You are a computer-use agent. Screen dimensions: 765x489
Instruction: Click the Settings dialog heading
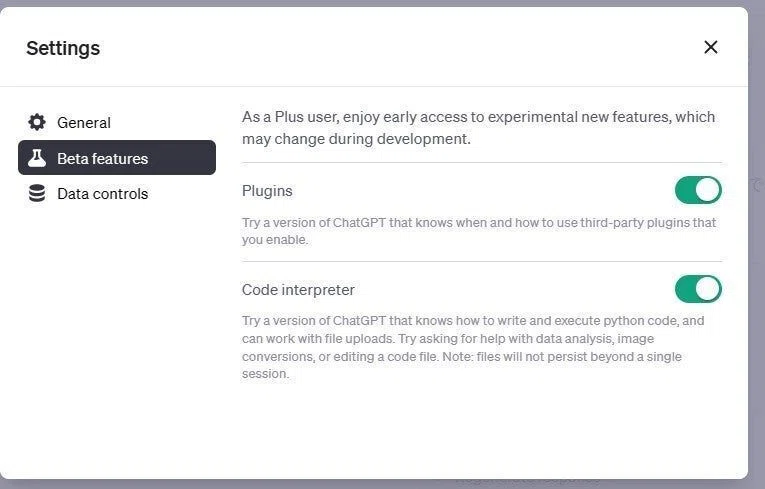click(x=63, y=48)
